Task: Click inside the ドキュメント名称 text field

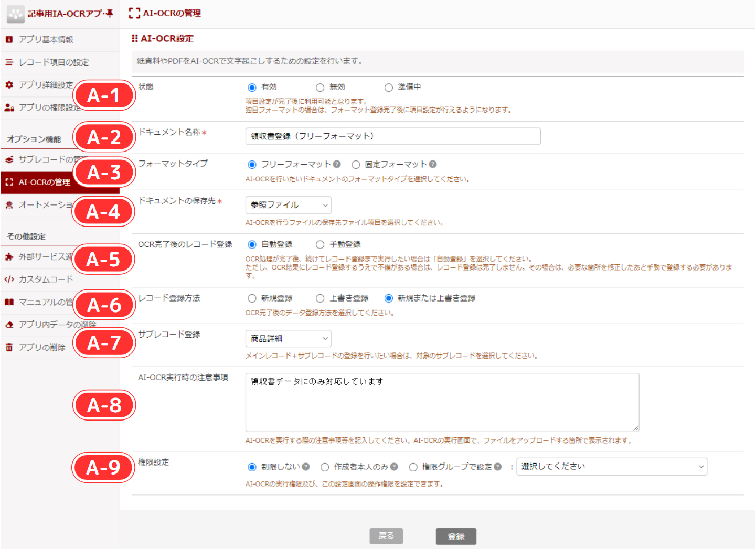Action: pyautogui.click(x=392, y=136)
